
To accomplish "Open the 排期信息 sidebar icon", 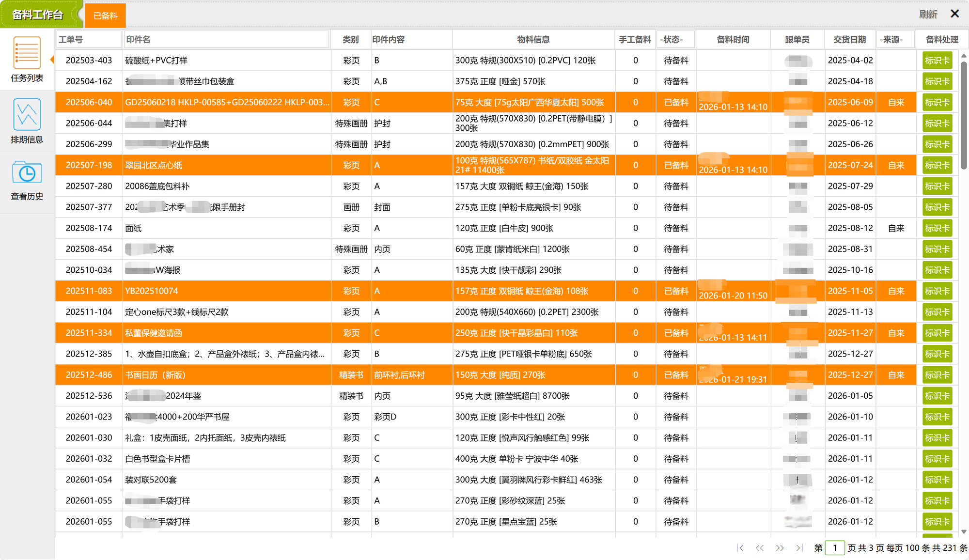I will (x=27, y=115).
